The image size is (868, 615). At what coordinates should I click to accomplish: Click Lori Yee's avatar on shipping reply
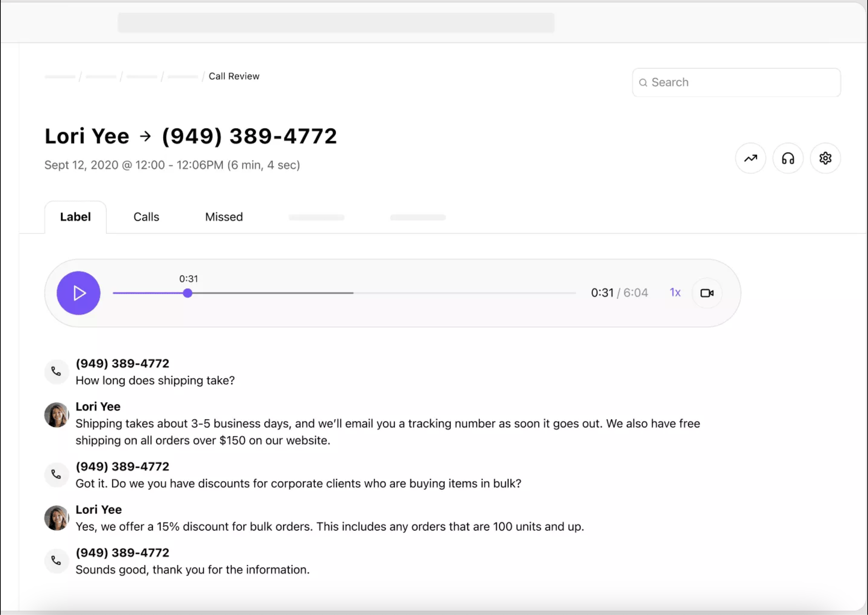[57, 415]
